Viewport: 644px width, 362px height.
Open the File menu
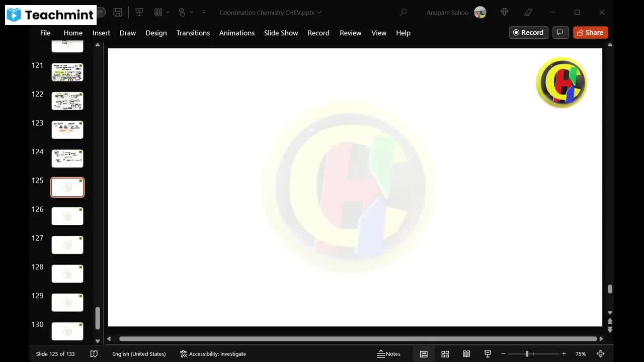[x=45, y=33]
